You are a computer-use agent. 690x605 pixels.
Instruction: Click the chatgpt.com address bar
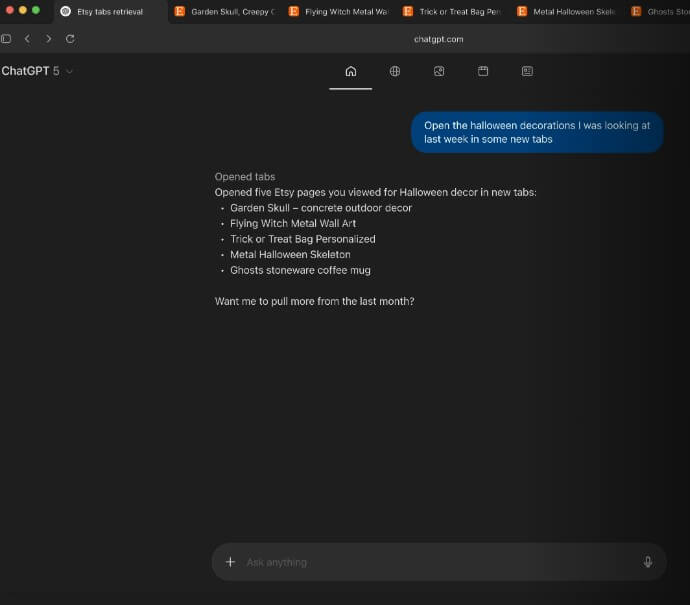[438, 39]
